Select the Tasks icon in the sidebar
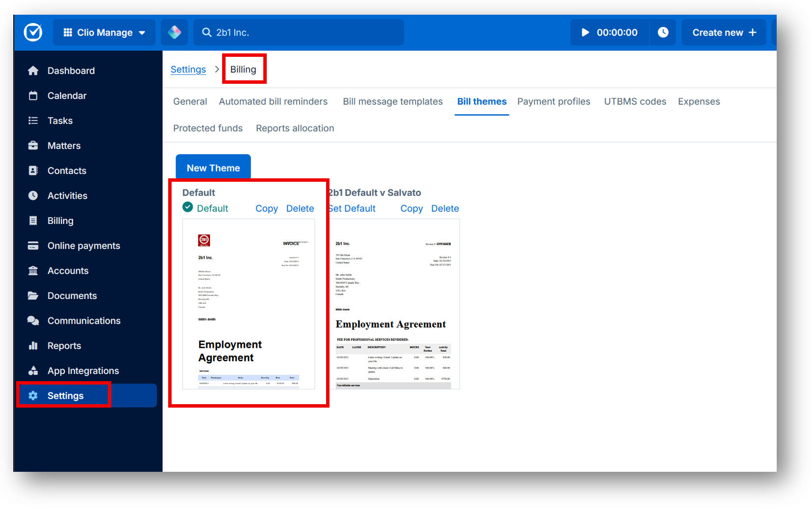This screenshot has height=510, width=812. click(x=33, y=121)
